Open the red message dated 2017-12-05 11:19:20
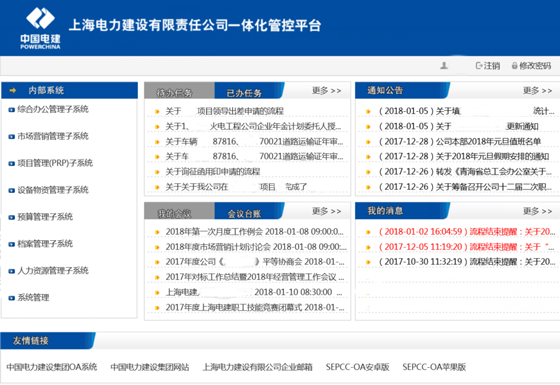 466,247
